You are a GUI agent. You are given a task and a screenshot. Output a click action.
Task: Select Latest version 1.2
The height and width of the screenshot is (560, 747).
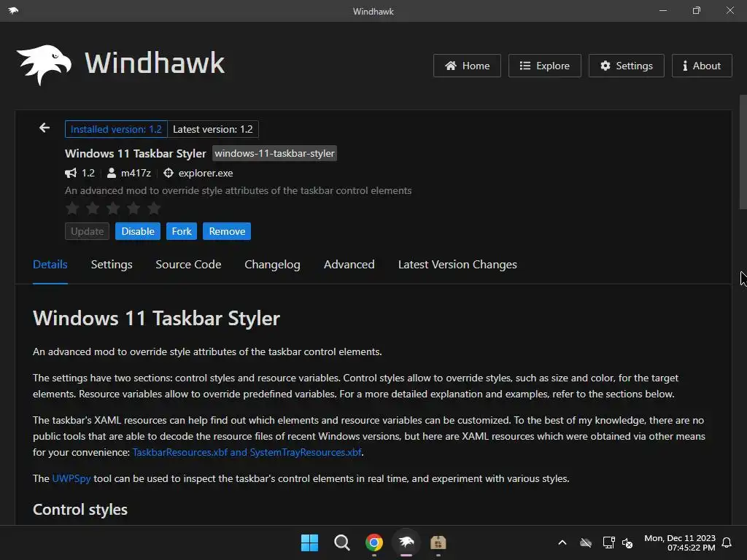tap(213, 129)
